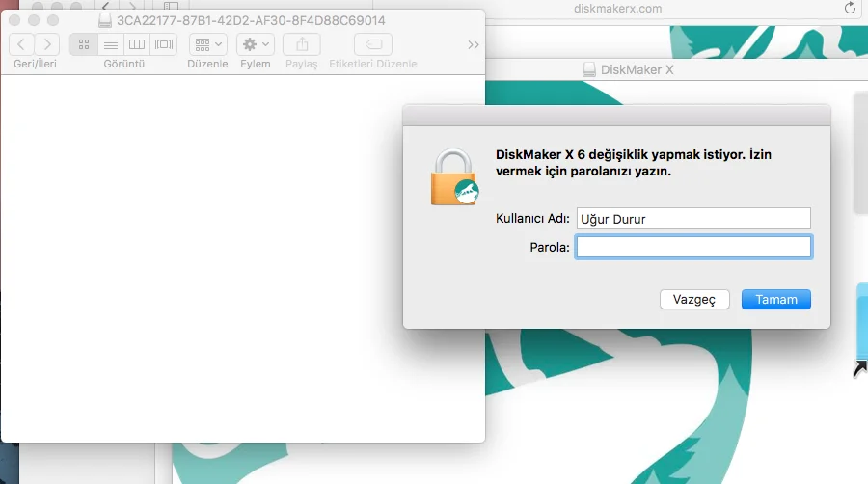Image resolution: width=868 pixels, height=484 pixels.
Task: Open the Düzenle arrange dropdown
Action: [x=208, y=44]
